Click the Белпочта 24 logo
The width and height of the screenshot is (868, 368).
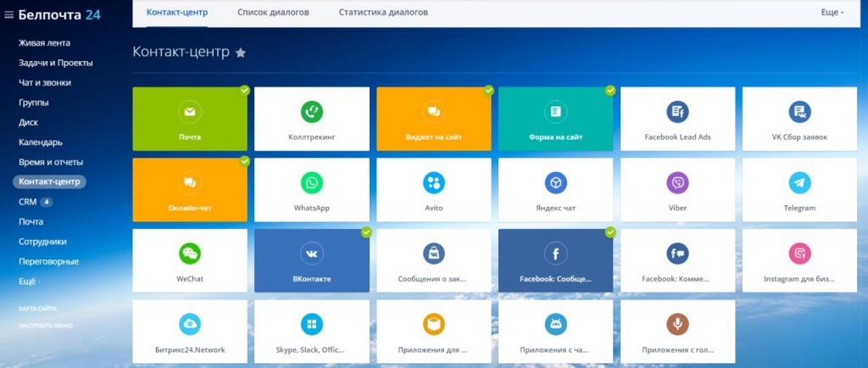point(59,15)
